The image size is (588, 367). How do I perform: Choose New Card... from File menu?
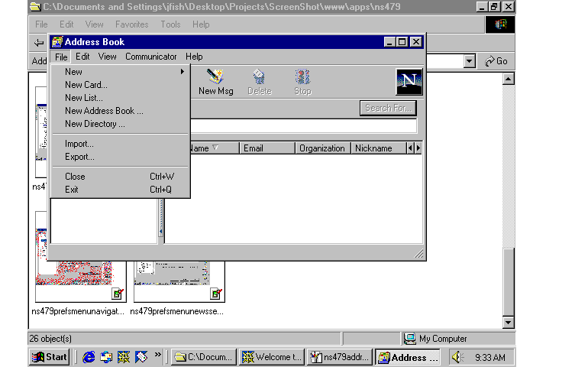(121, 85)
